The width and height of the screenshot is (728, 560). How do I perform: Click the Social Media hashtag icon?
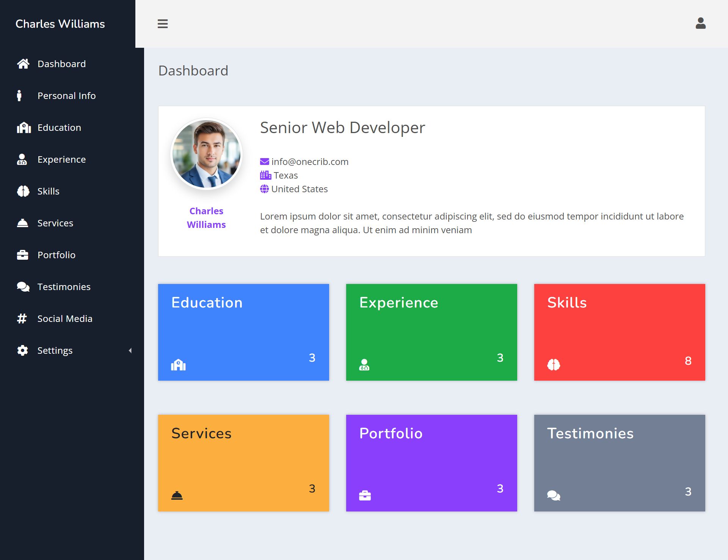click(x=22, y=318)
